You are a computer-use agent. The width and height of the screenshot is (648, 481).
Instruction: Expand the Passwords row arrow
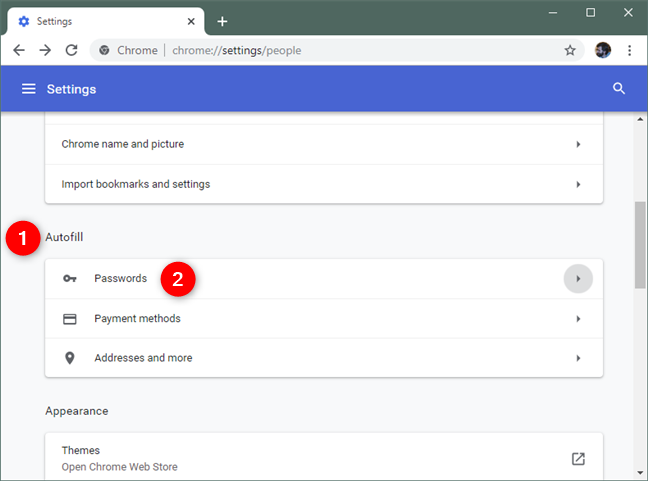(578, 279)
